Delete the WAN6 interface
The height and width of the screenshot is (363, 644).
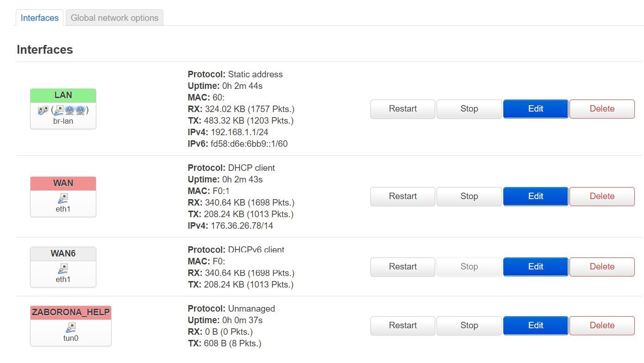pos(602,267)
